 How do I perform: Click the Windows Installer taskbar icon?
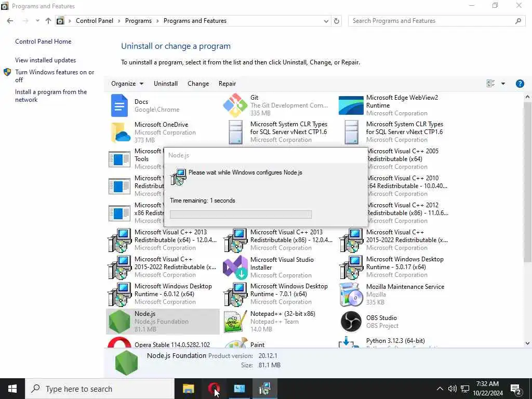point(264,389)
